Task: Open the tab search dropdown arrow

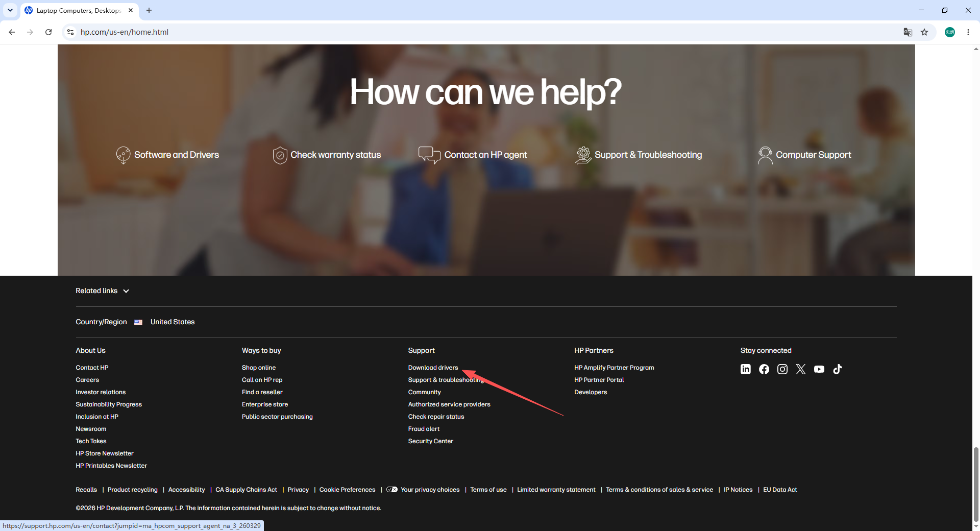Action: (x=10, y=10)
